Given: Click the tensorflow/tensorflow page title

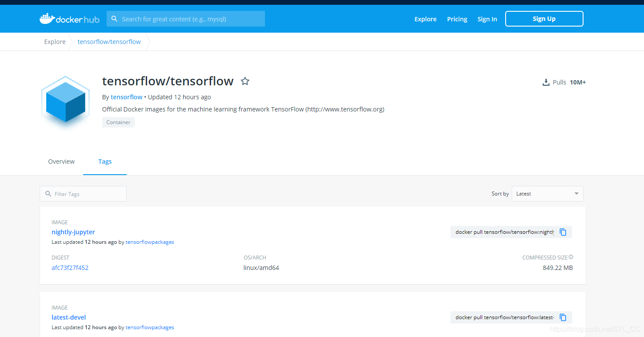Looking at the screenshot, I should [168, 81].
